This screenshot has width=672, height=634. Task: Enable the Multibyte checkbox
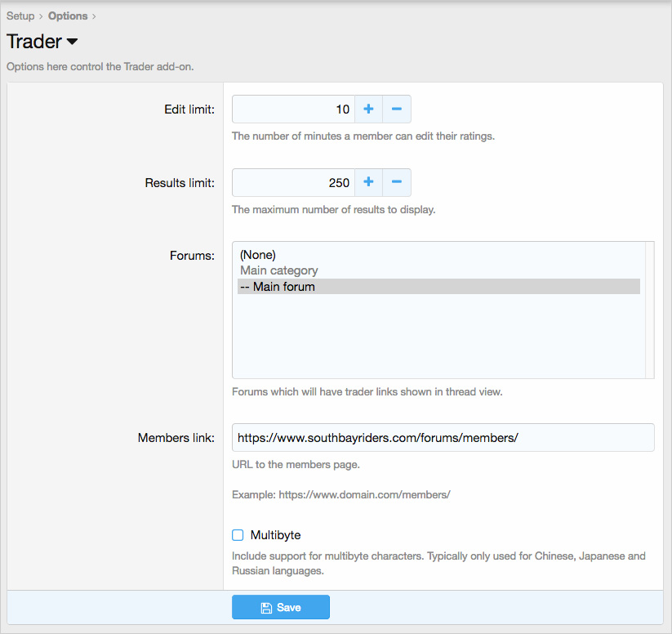[238, 535]
